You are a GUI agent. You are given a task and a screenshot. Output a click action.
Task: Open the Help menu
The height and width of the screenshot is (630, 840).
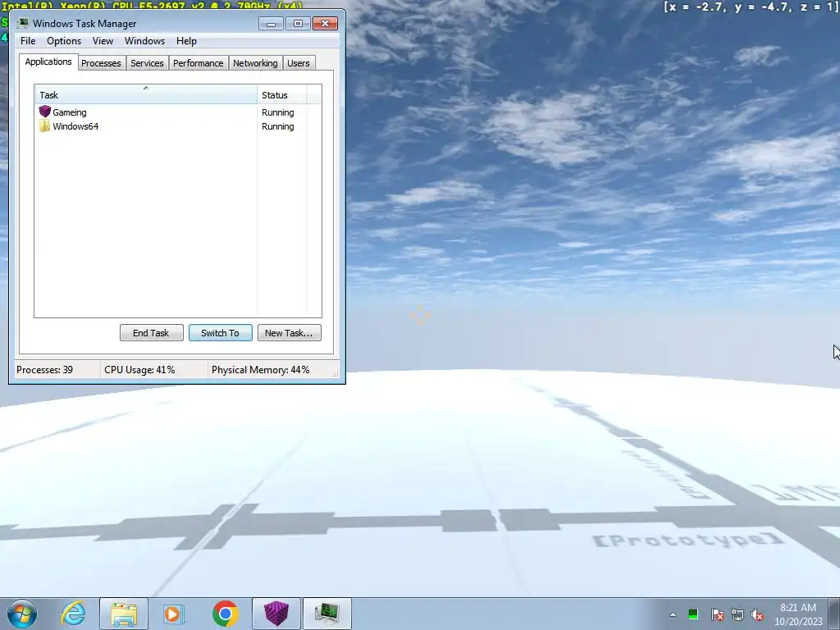coord(186,41)
